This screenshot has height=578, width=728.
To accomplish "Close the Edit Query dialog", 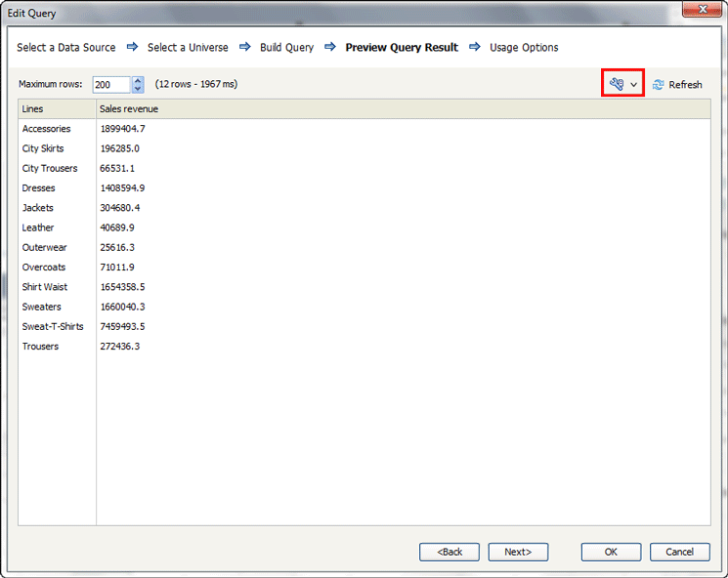I will pyautogui.click(x=703, y=9).
